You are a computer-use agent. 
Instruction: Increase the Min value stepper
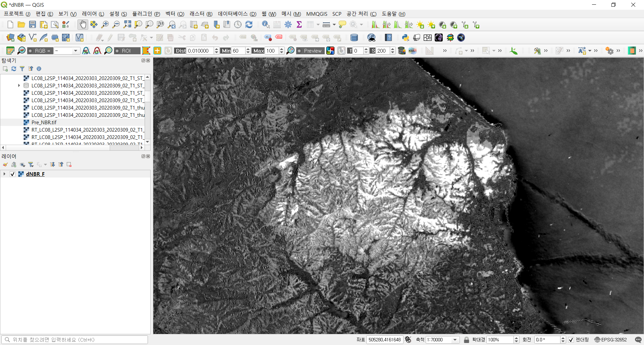pyautogui.click(x=248, y=49)
